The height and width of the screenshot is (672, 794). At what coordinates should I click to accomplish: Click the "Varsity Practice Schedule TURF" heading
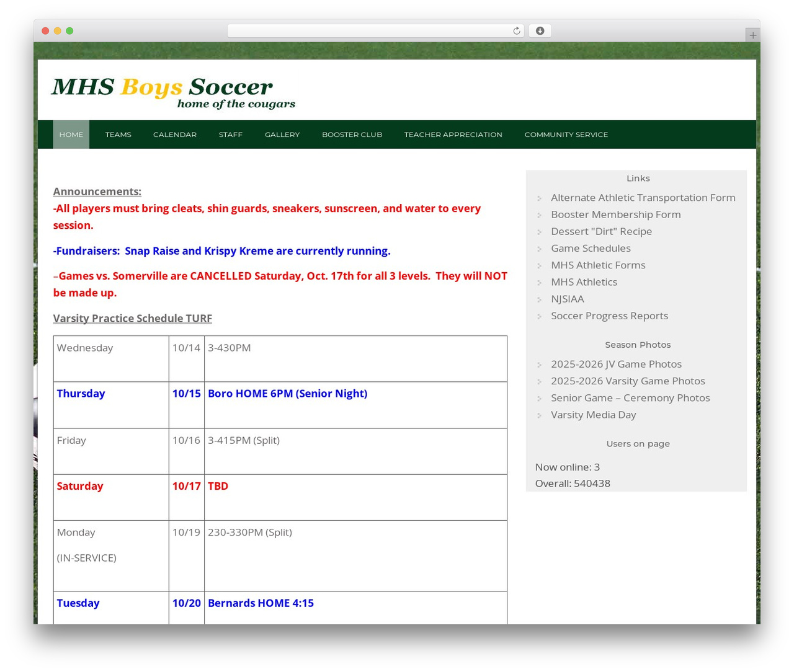[x=133, y=318]
